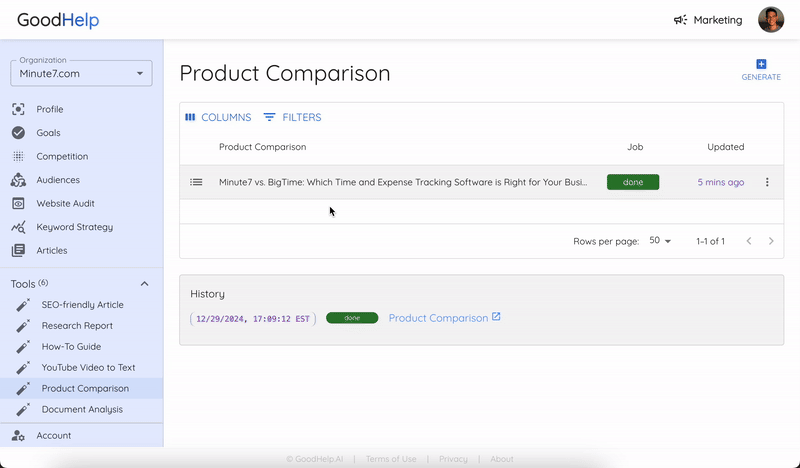Open the user profile avatar
The width and height of the screenshot is (800, 468).
(770, 20)
